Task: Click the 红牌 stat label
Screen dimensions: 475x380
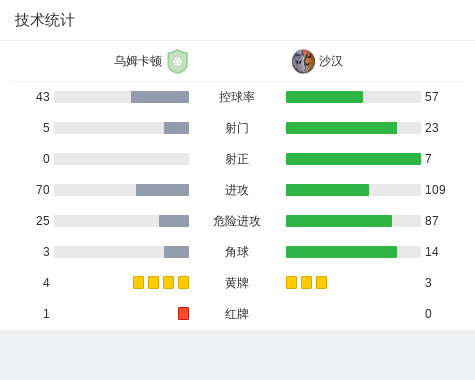Action: coord(237,314)
